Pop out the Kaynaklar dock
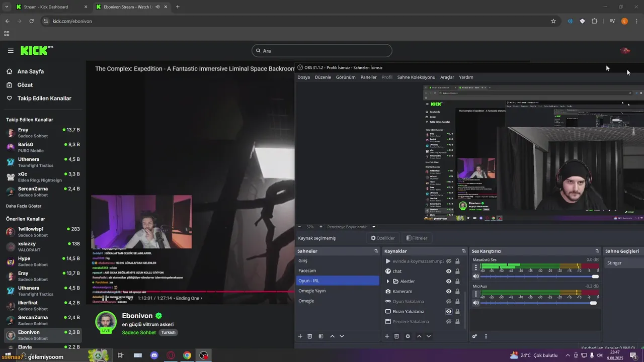Screen dimensions: 644x362 pos(463,251)
